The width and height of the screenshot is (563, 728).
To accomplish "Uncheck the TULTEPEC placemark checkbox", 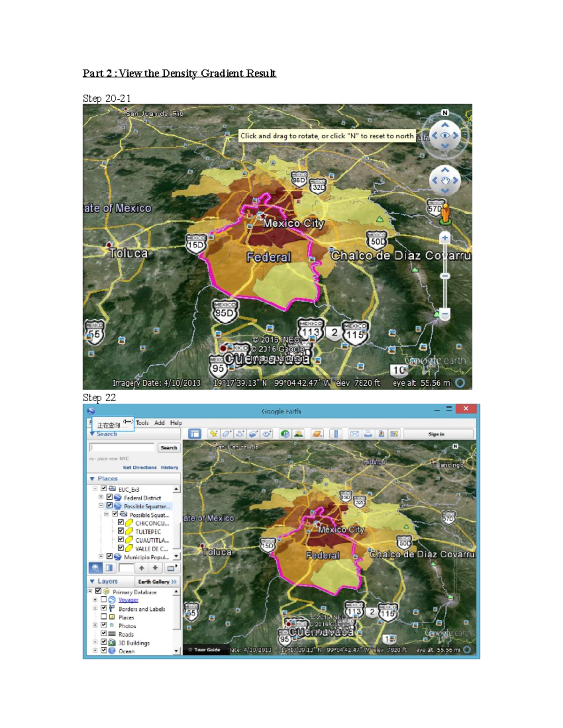I will (x=121, y=531).
